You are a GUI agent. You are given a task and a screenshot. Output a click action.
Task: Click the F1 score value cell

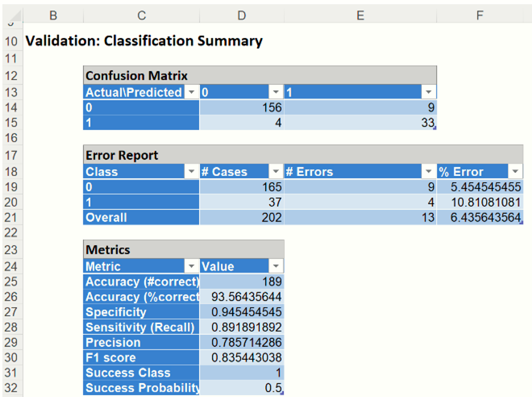point(242,358)
